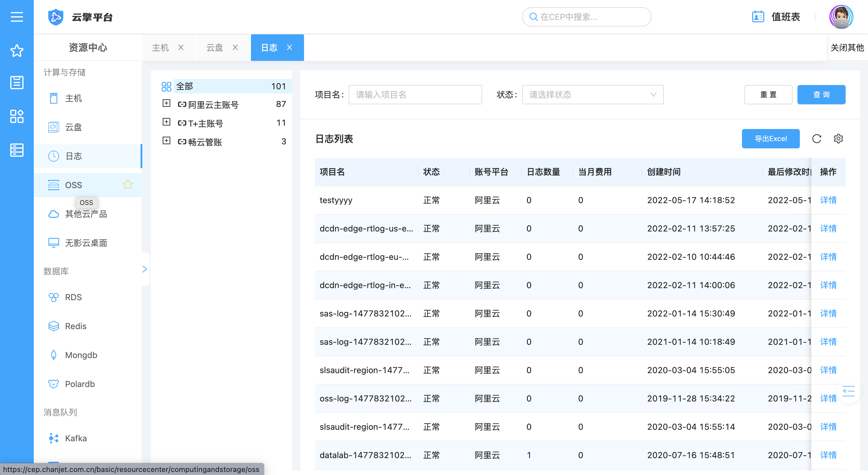Click the 值班表 label

786,17
